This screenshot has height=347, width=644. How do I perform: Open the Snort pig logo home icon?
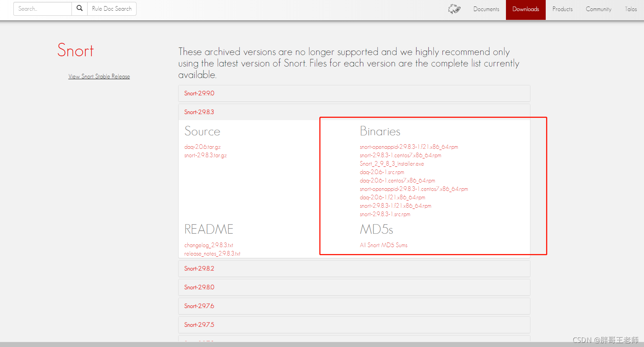coord(454,9)
